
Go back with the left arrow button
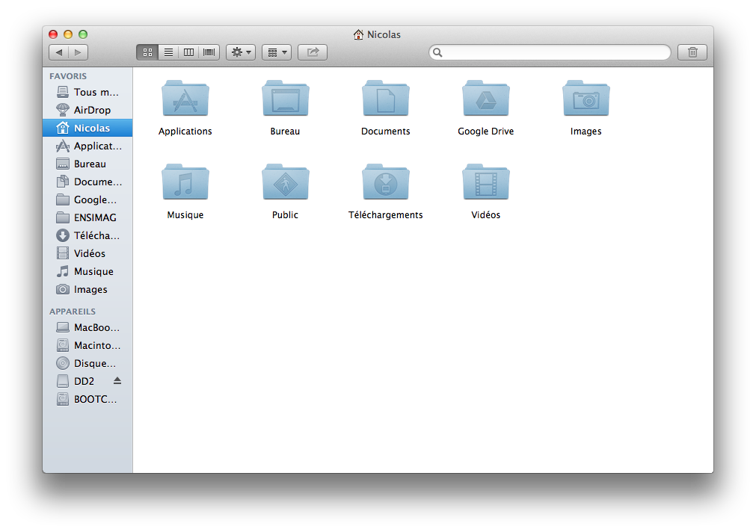point(59,52)
